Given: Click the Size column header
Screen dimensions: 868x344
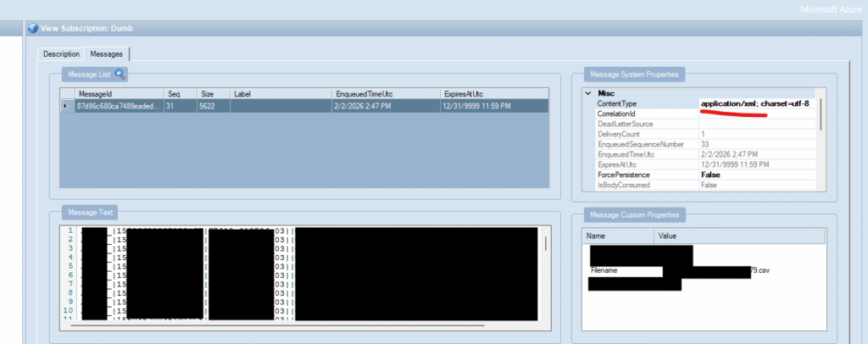Looking at the screenshot, I should [212, 93].
